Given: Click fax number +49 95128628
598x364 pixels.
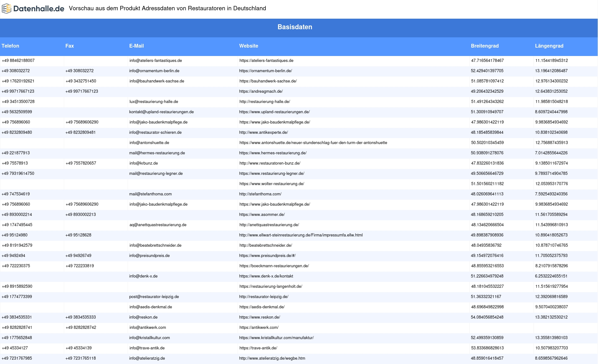Looking at the screenshot, I should (78, 235).
